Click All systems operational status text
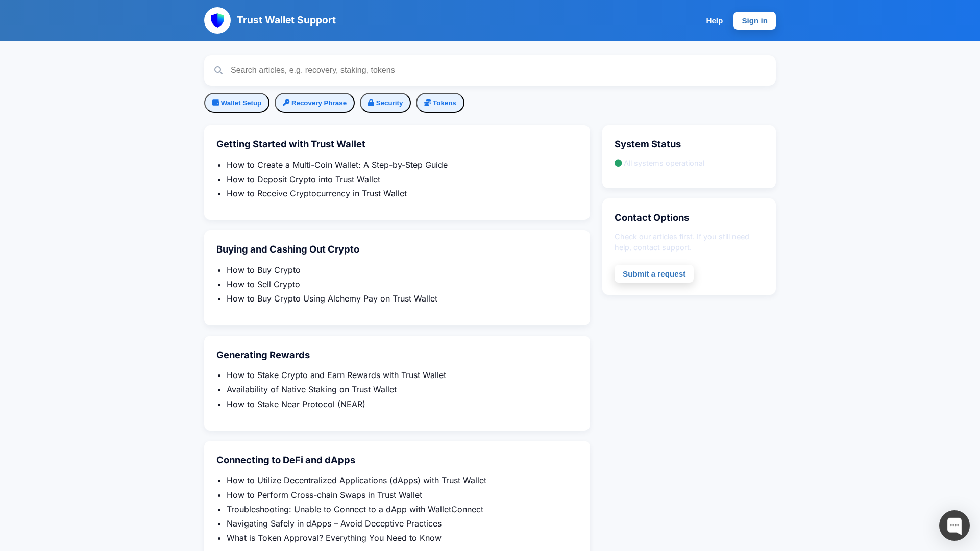 click(x=664, y=163)
